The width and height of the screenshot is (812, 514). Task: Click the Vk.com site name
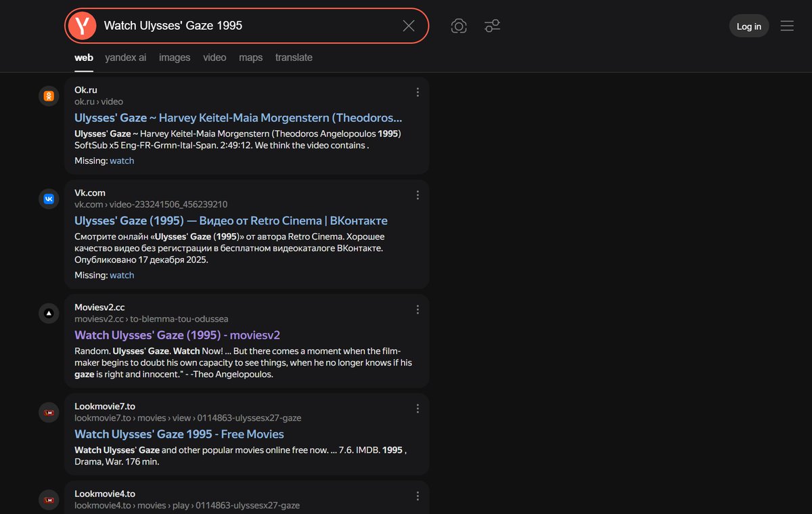pos(90,193)
